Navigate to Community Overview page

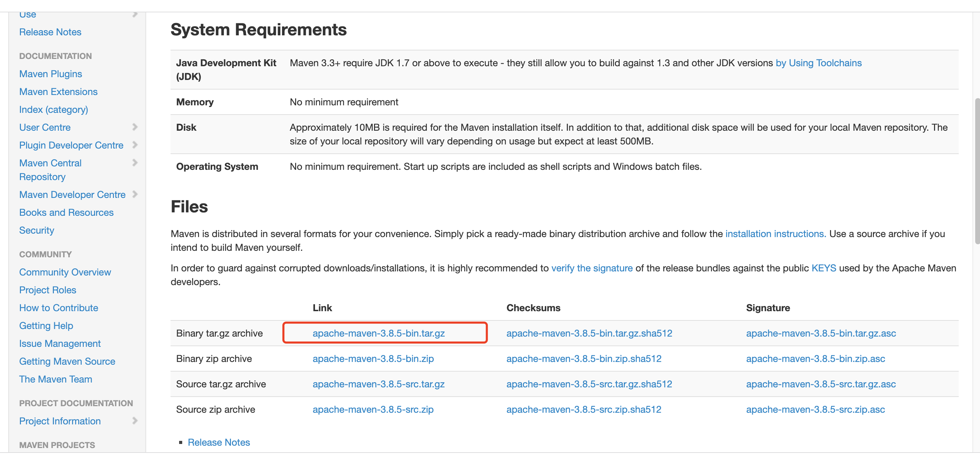pyautogui.click(x=65, y=271)
